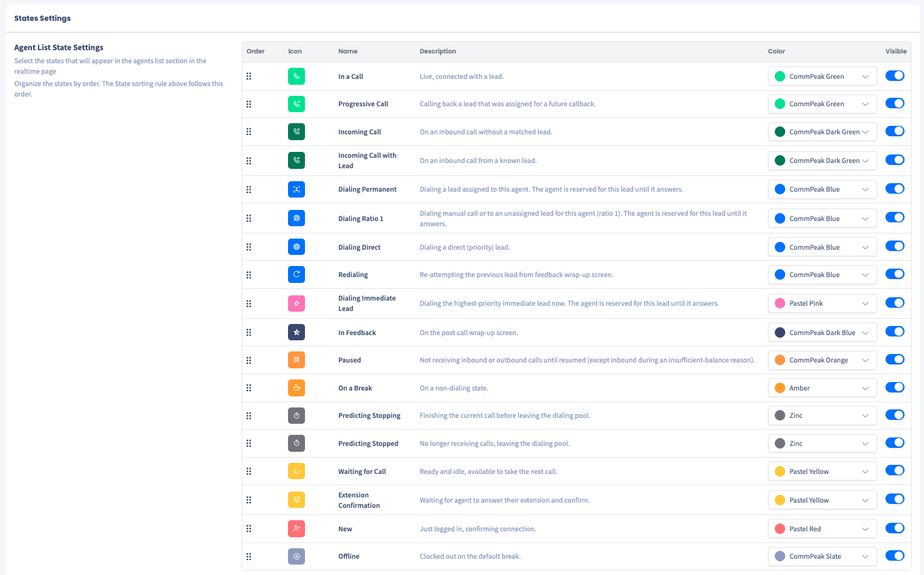This screenshot has width=924, height=575.
Task: Click the Predicting Stopped timer icon
Action: (x=296, y=443)
